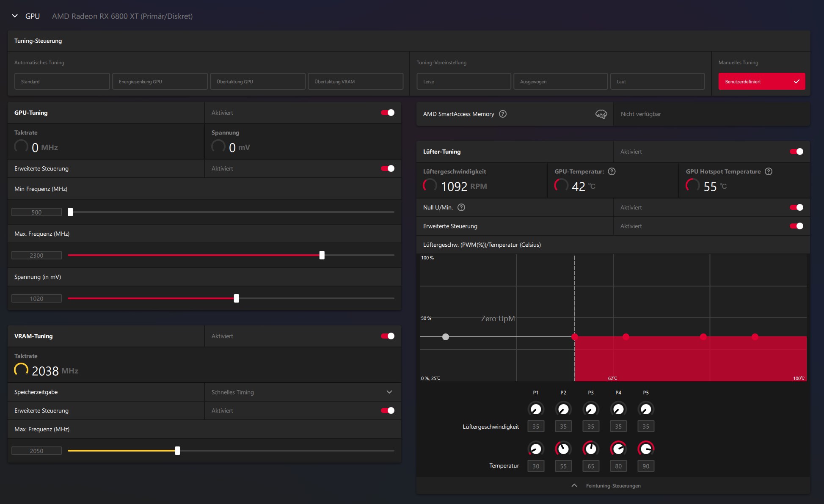Click the Spannung 1020 mV input field

click(x=36, y=298)
